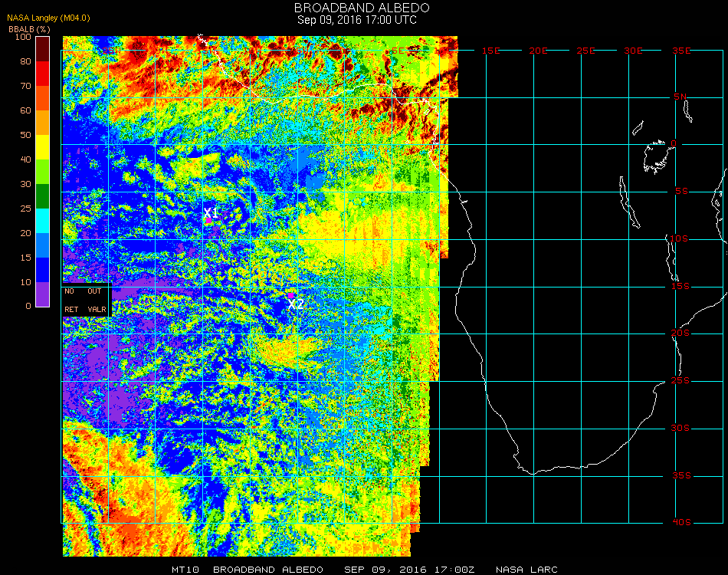The height and width of the screenshot is (575, 728).
Task: Choose the dark green 25-30 colorbar swatch
Action: click(x=43, y=196)
